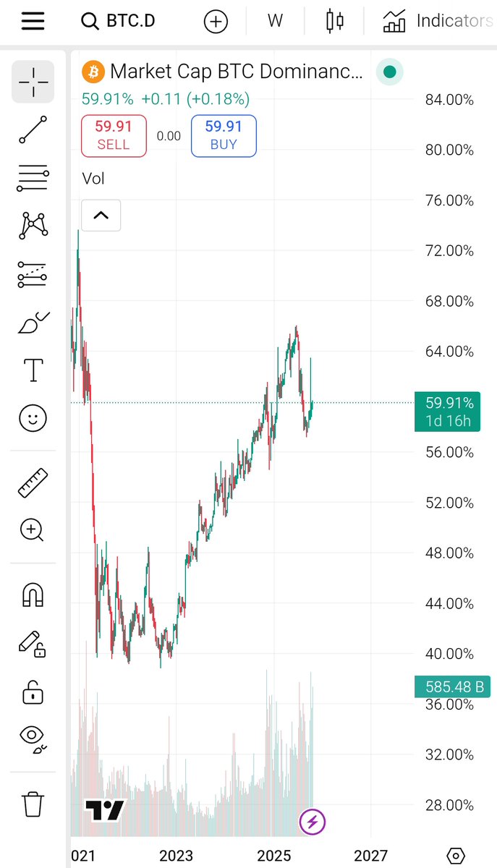Open the W timeframe interval dropdown
This screenshot has width=497, height=868.
[275, 21]
